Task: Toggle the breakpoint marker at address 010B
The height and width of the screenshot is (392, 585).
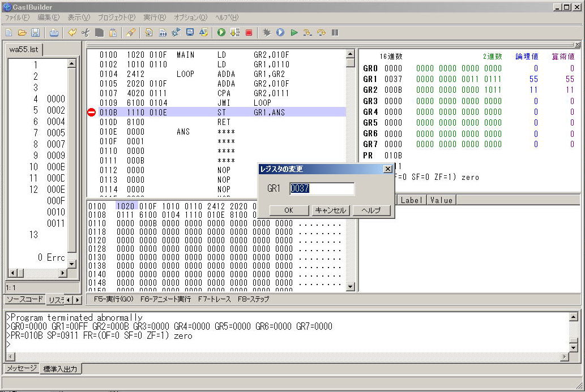Action: 92,113
